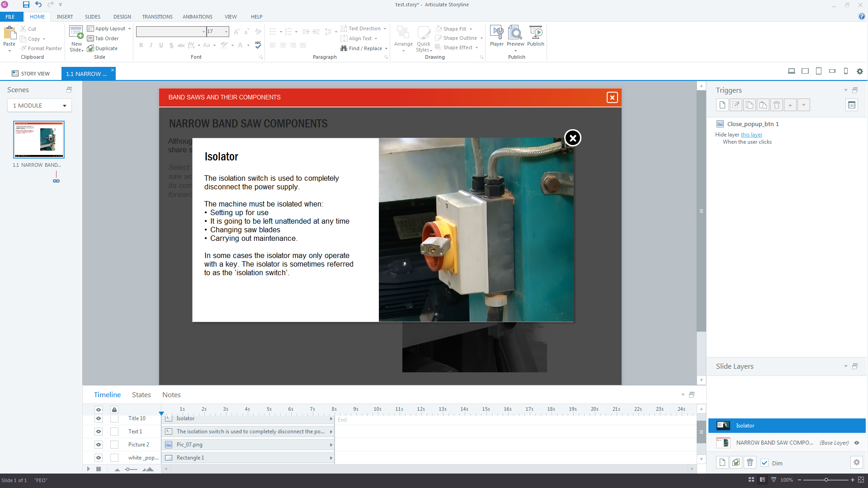Create a new trigger in Triggers panel
868x488 pixels.
722,105
